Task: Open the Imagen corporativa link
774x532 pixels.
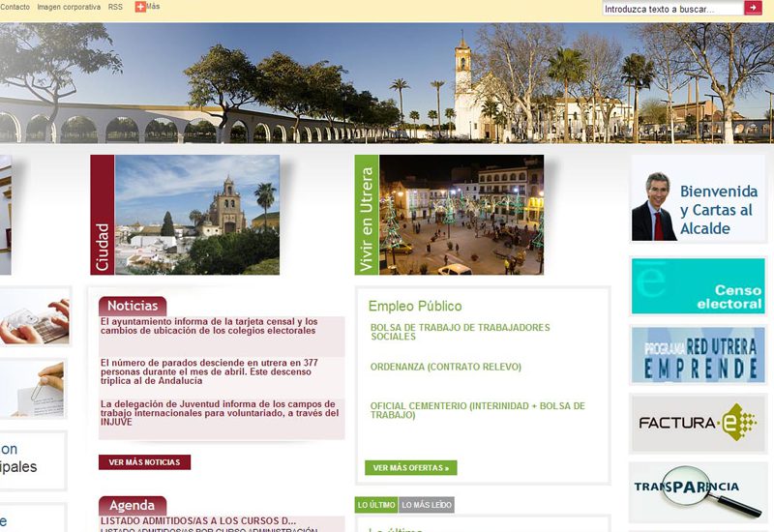Action: 69,7
